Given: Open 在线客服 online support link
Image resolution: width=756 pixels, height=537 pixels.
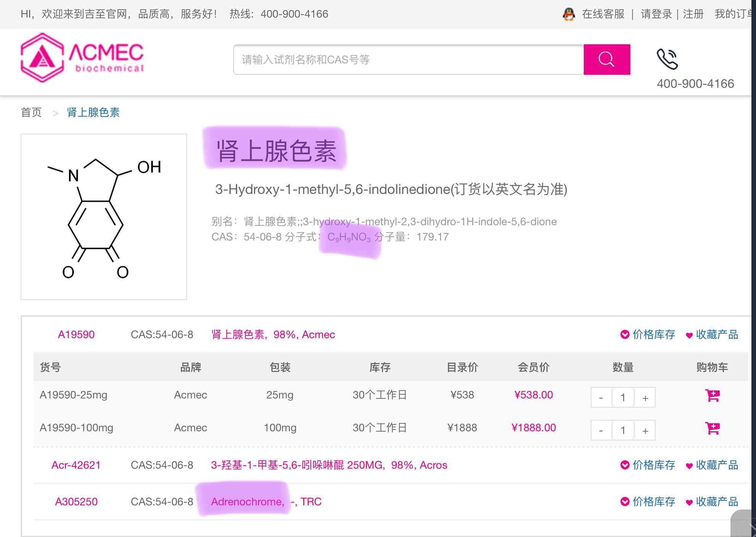Looking at the screenshot, I should coord(603,14).
